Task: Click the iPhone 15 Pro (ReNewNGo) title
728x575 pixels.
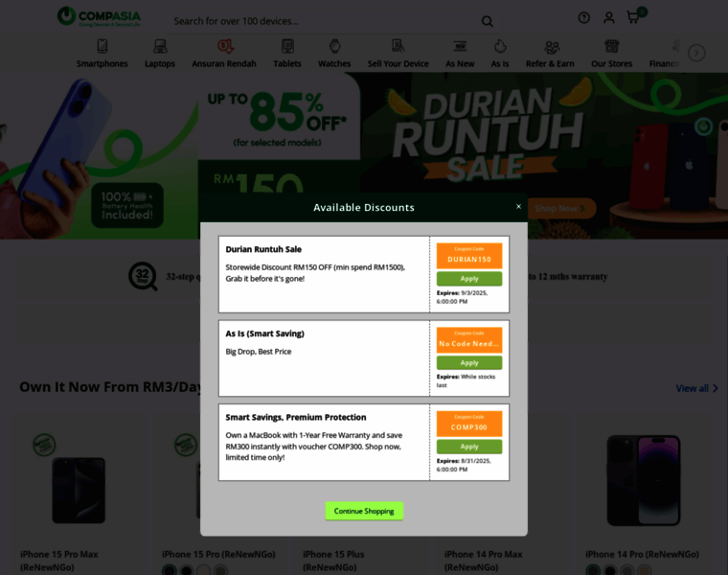Action: click(x=218, y=555)
